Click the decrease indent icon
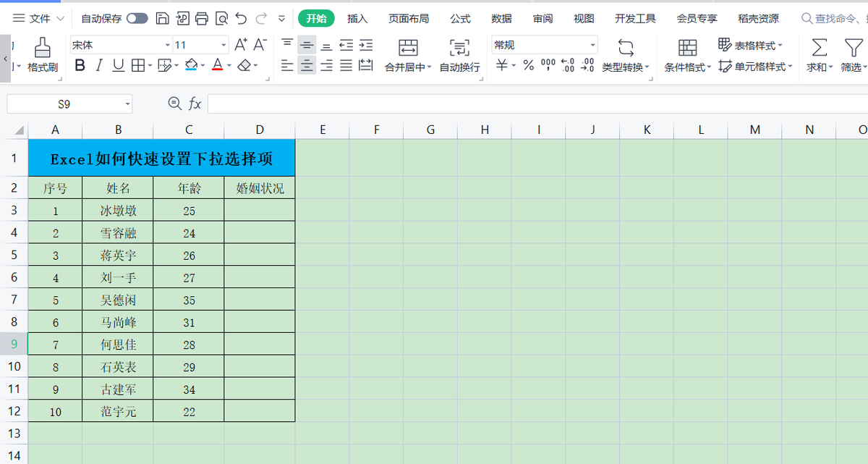868x464 pixels. tap(346, 45)
